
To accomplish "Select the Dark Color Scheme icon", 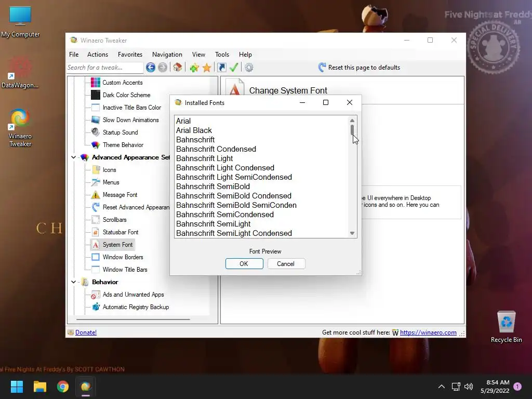I will coord(96,95).
